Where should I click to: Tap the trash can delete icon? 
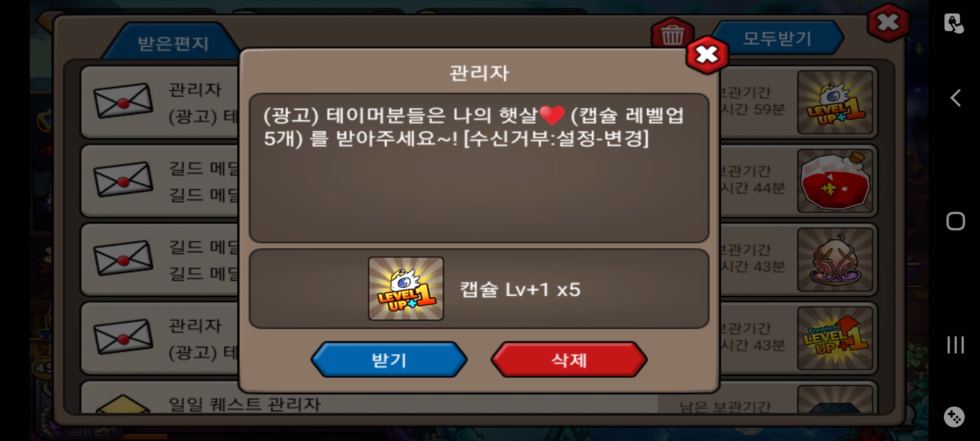(x=672, y=34)
